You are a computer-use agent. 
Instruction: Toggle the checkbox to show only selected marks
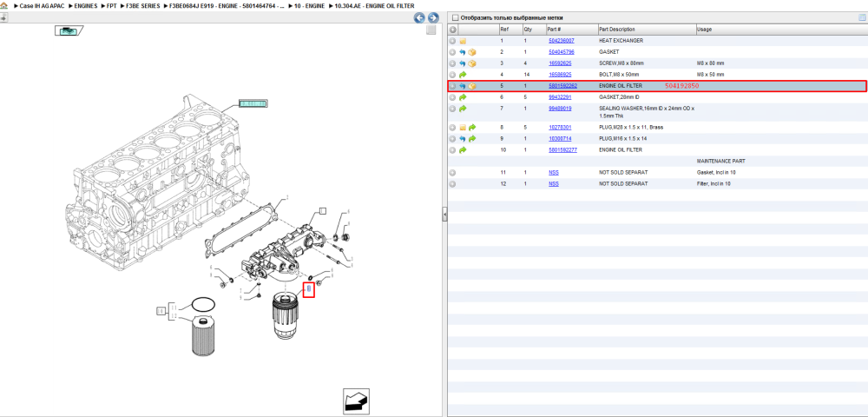coord(456,17)
